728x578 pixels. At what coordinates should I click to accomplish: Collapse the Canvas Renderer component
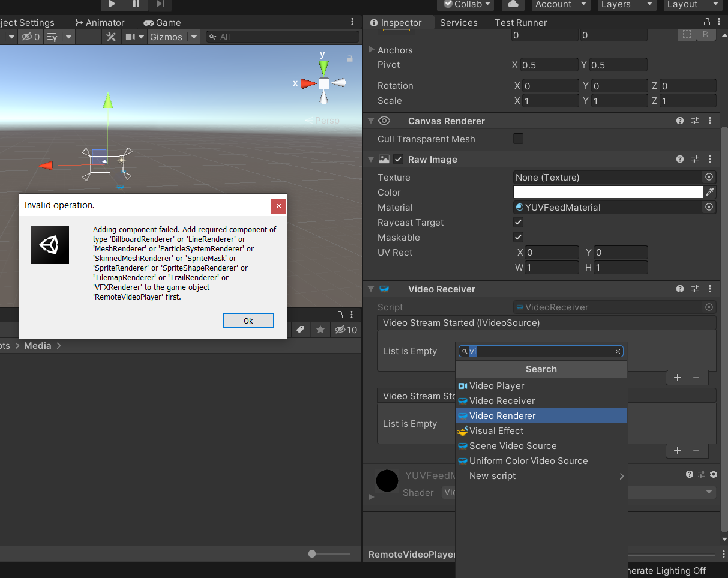tap(372, 121)
